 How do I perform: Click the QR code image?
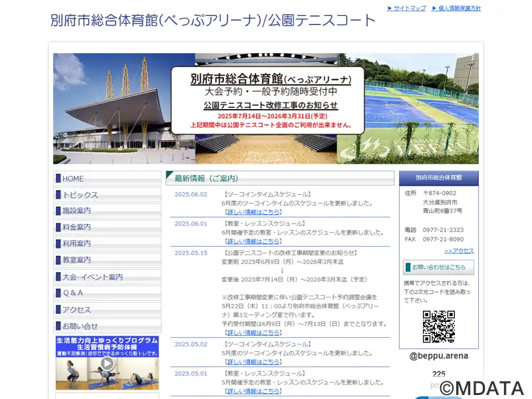click(439, 327)
